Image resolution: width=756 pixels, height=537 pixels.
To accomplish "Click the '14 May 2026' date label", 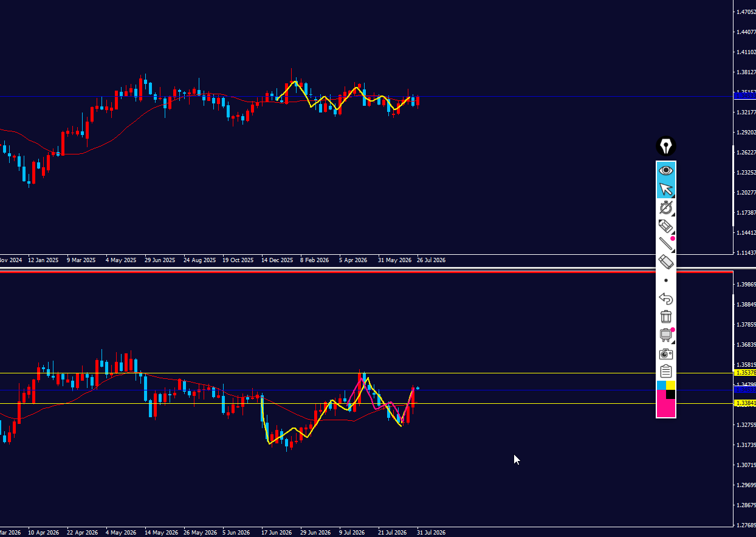I will tap(160, 533).
